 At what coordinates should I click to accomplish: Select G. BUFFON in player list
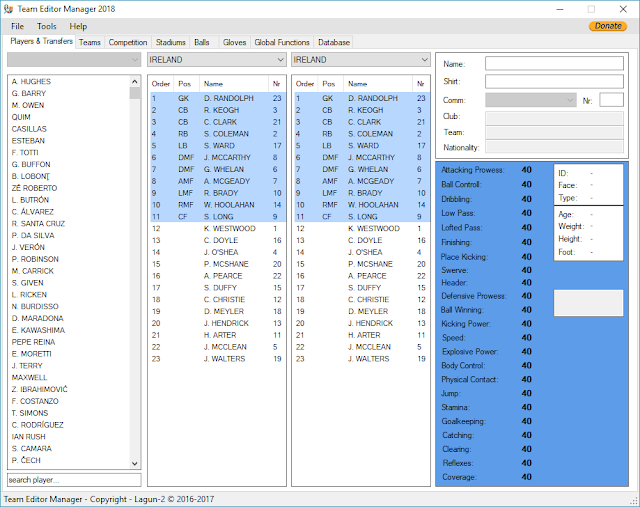point(31,165)
